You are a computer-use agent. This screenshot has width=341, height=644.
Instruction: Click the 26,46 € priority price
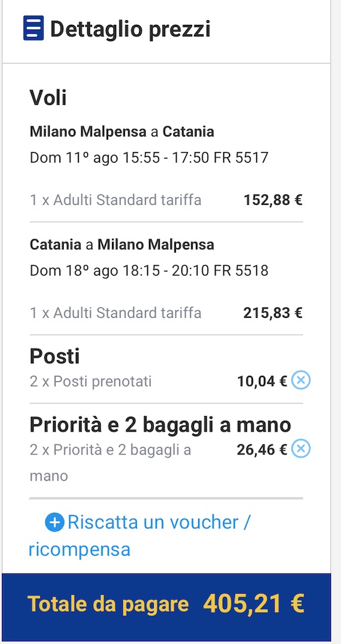click(x=262, y=450)
